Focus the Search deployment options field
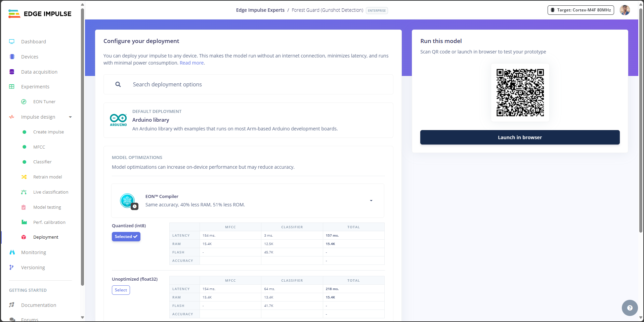This screenshot has width=644, height=322. [248, 84]
